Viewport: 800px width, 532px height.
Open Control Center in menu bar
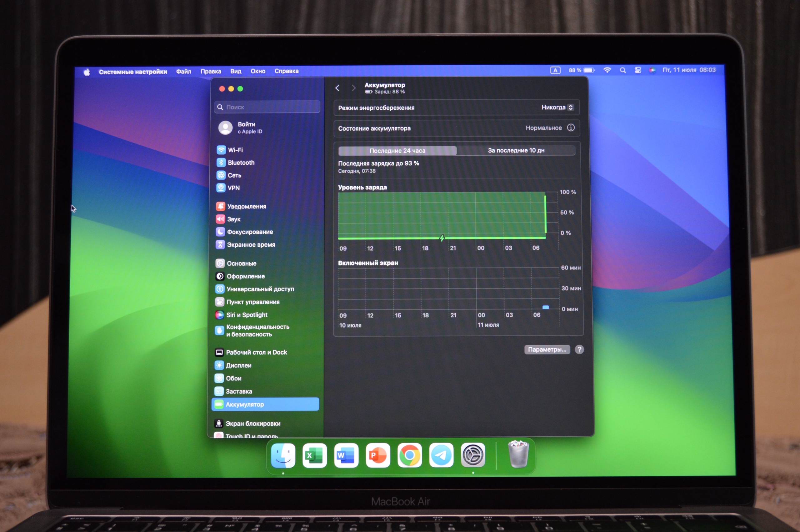(638, 70)
